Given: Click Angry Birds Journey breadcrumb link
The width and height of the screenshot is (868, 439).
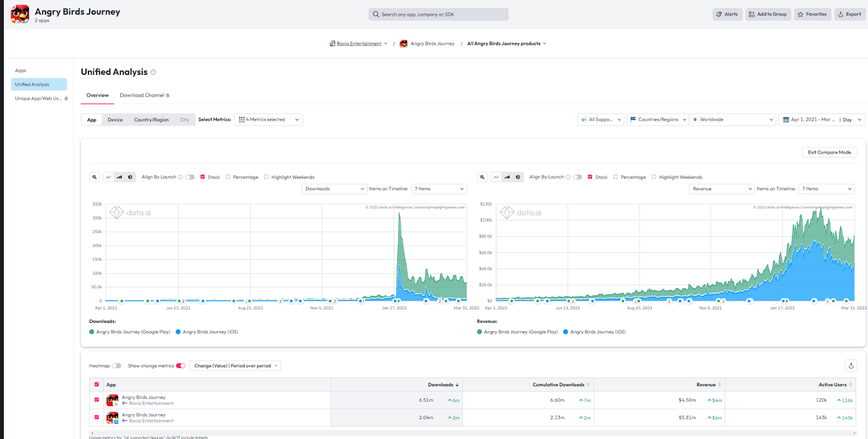Looking at the screenshot, I should point(432,43).
